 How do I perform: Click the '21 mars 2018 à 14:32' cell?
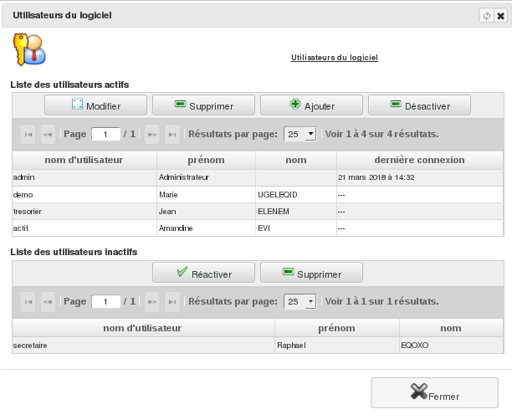[x=420, y=177]
